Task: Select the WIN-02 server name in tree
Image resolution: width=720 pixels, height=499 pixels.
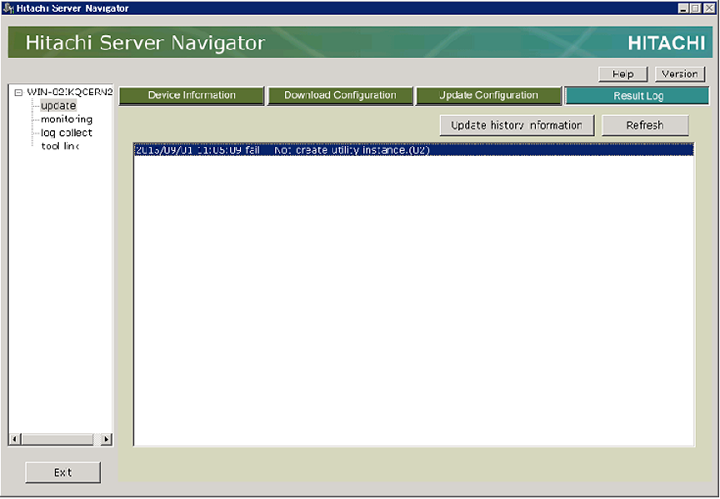Action: click(x=69, y=92)
